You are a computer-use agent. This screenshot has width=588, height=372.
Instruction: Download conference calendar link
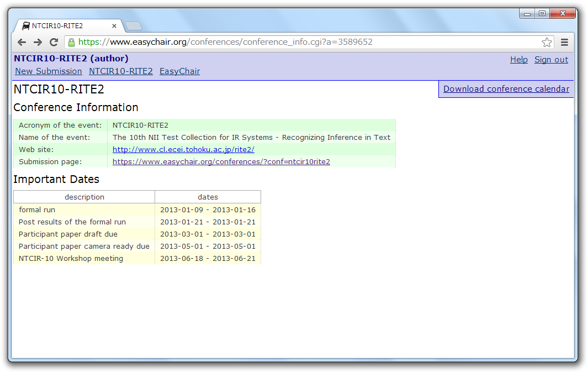tap(506, 89)
